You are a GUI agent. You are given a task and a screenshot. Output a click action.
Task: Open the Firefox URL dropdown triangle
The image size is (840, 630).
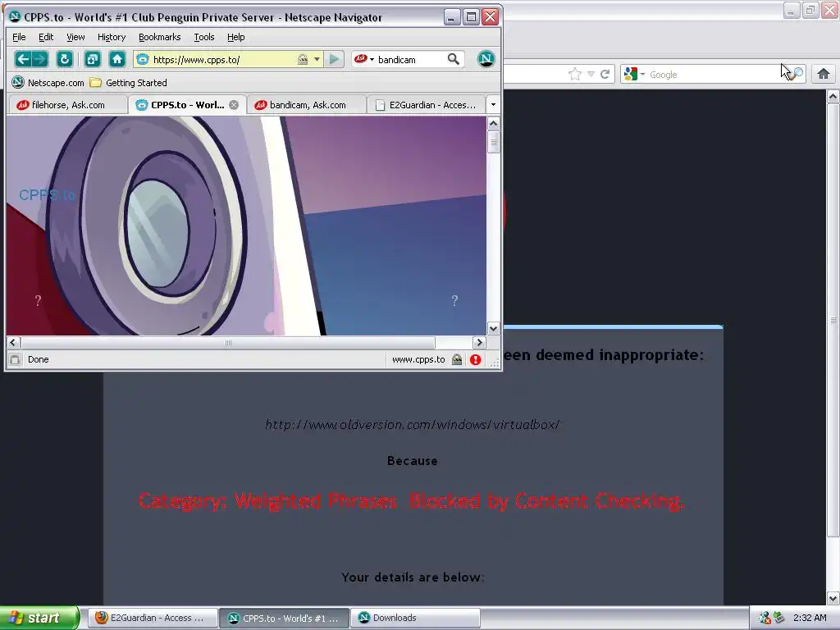591,74
